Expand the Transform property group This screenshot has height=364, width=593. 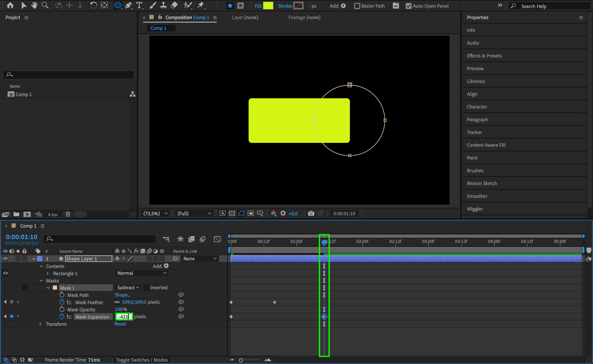point(41,324)
